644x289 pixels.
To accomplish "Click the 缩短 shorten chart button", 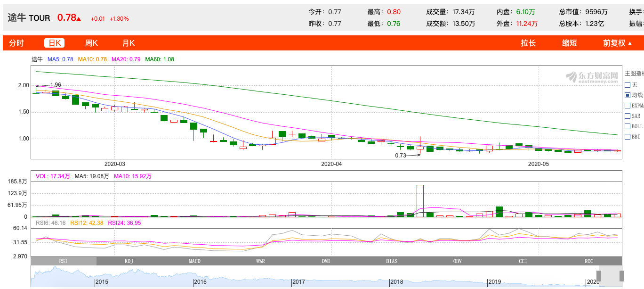I will click(x=570, y=43).
